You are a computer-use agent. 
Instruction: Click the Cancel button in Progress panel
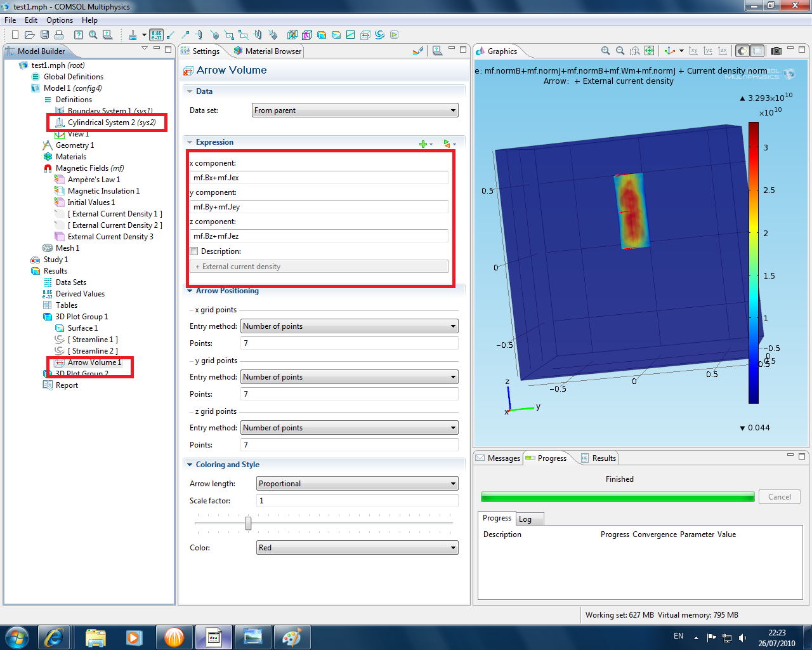(780, 497)
